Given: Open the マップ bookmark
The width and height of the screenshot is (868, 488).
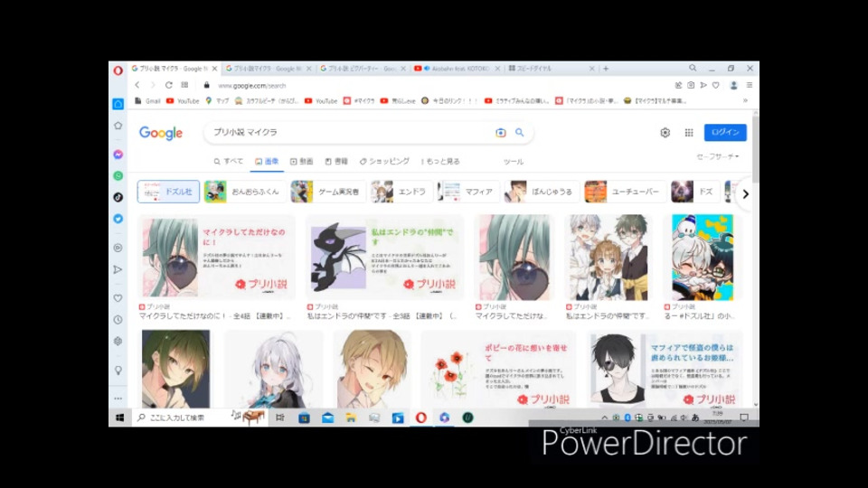Looking at the screenshot, I should 217,100.
